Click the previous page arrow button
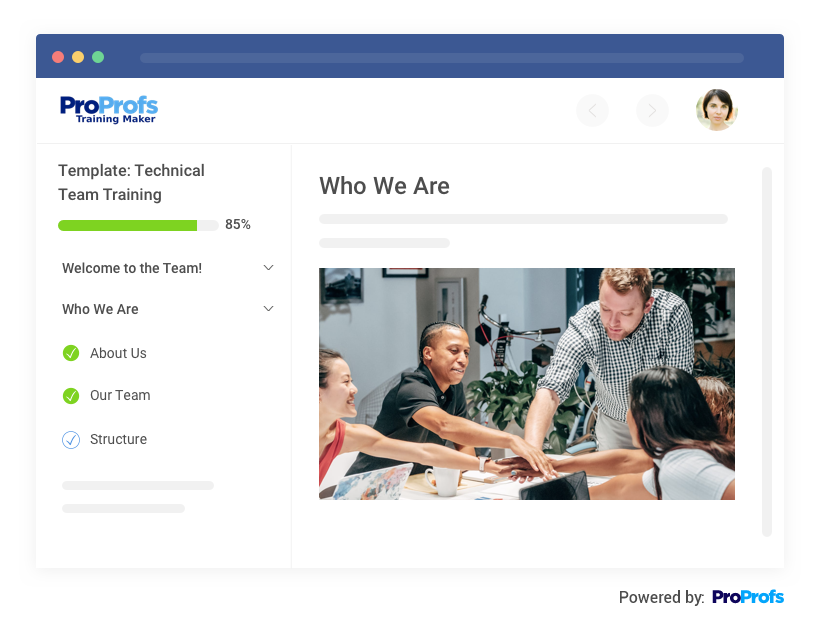Image resolution: width=820 pixels, height=626 pixels. [x=592, y=110]
